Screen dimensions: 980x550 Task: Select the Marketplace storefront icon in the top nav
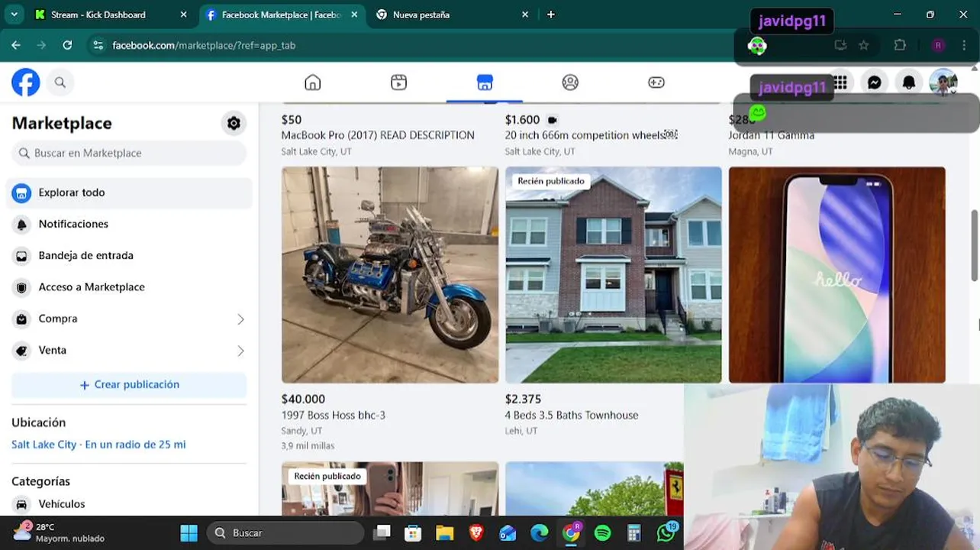coord(485,82)
